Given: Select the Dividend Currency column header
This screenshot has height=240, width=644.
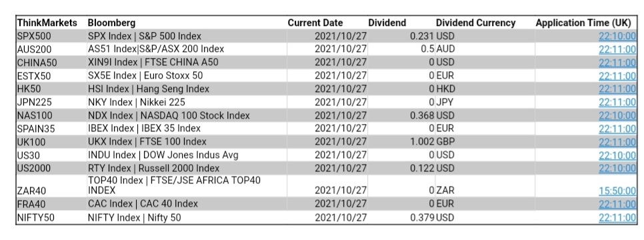Looking at the screenshot, I should pyautogui.click(x=475, y=23).
